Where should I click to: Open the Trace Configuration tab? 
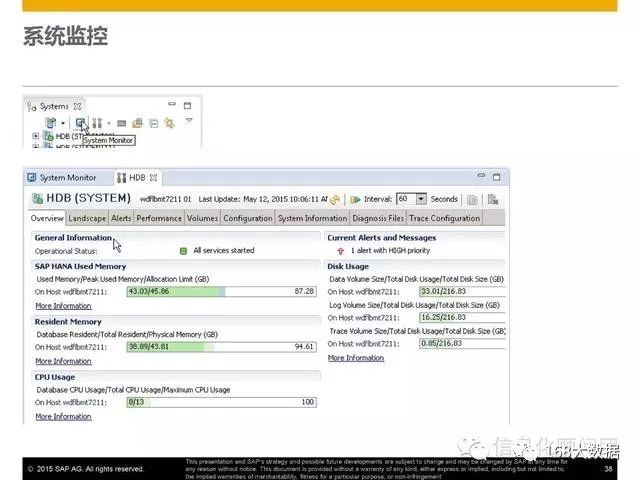(x=444, y=218)
